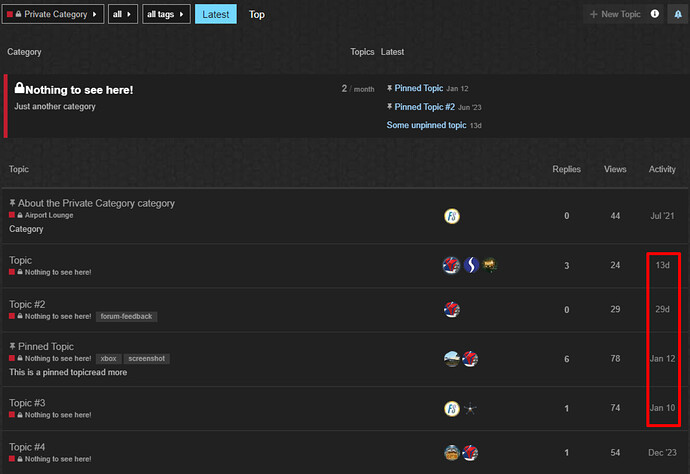The image size is (690, 474).
Task: Open 'Pinned Topic' link dated Jan 12
Action: [418, 88]
